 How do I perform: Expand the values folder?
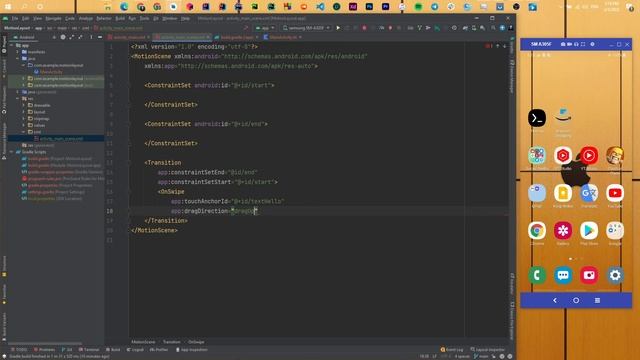point(24,125)
